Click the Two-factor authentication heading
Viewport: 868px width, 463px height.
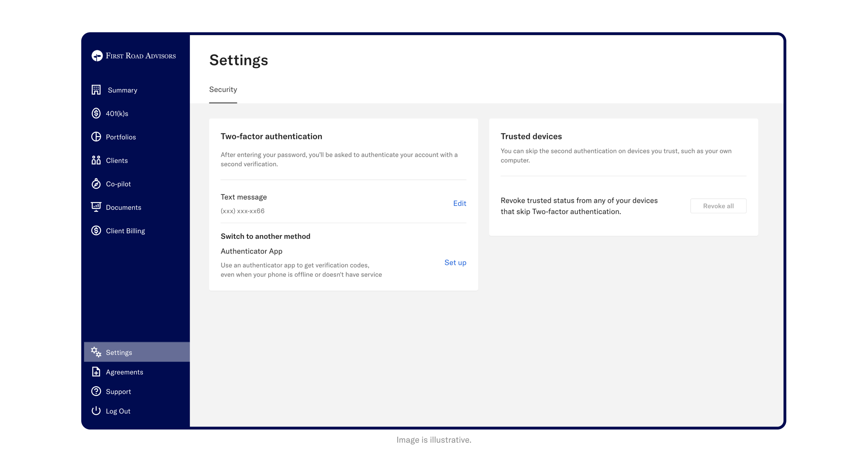pos(271,136)
